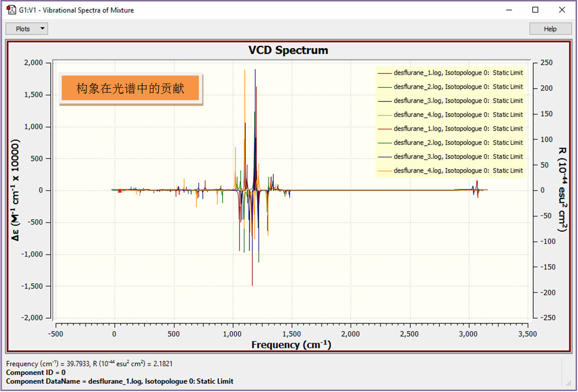This screenshot has width=578, height=392.
Task: Click the Help button
Action: click(550, 29)
